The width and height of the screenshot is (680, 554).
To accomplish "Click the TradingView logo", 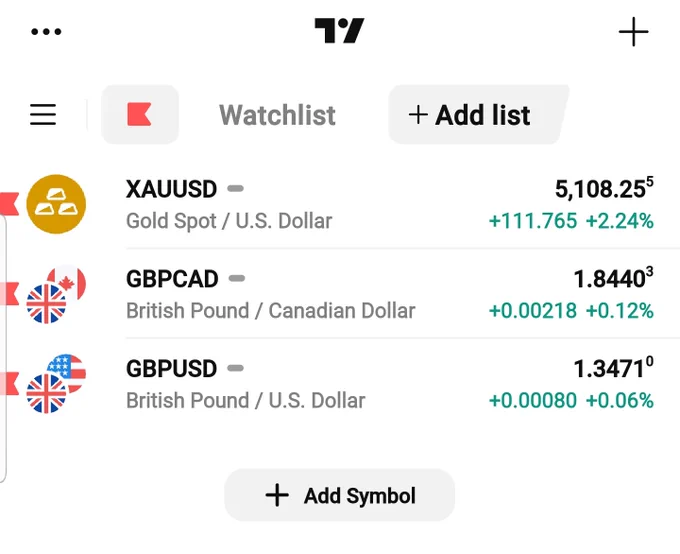I will (x=339, y=30).
